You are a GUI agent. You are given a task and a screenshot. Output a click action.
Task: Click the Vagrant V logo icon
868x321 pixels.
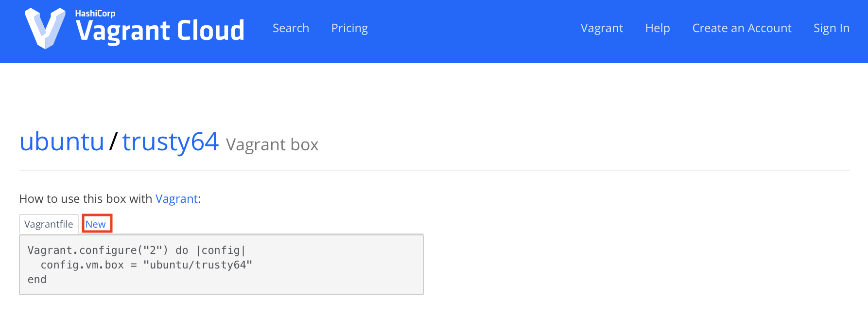point(45,28)
